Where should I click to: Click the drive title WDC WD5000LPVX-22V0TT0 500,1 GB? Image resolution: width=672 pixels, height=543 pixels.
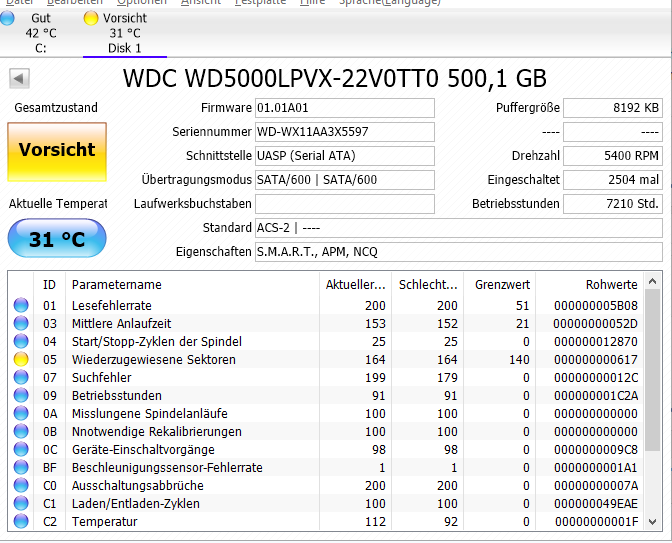tap(335, 78)
